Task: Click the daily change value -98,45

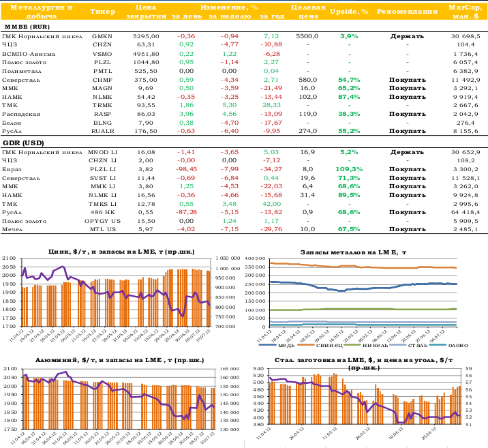Action: pyautogui.click(x=186, y=169)
